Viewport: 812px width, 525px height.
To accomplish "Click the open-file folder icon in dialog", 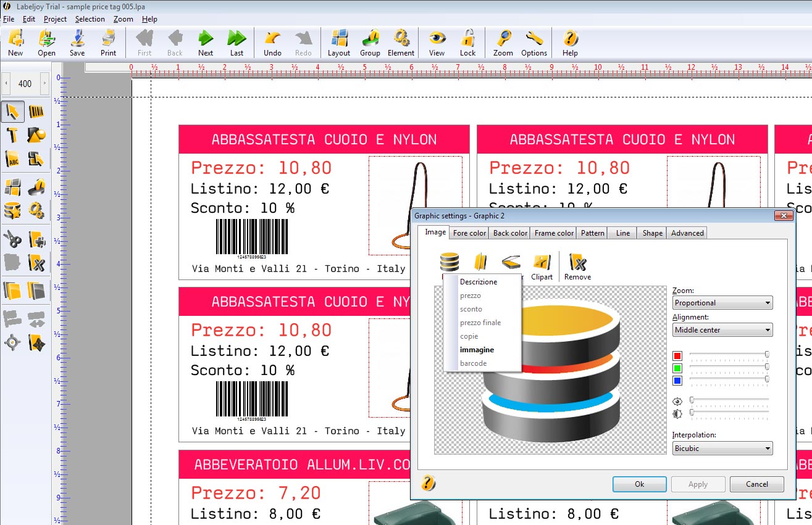I will pos(480,262).
